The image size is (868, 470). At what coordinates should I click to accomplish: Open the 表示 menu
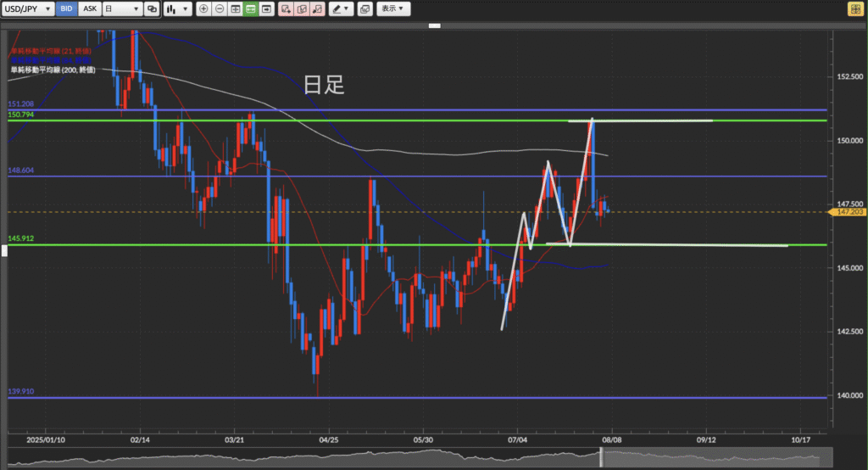(393, 8)
